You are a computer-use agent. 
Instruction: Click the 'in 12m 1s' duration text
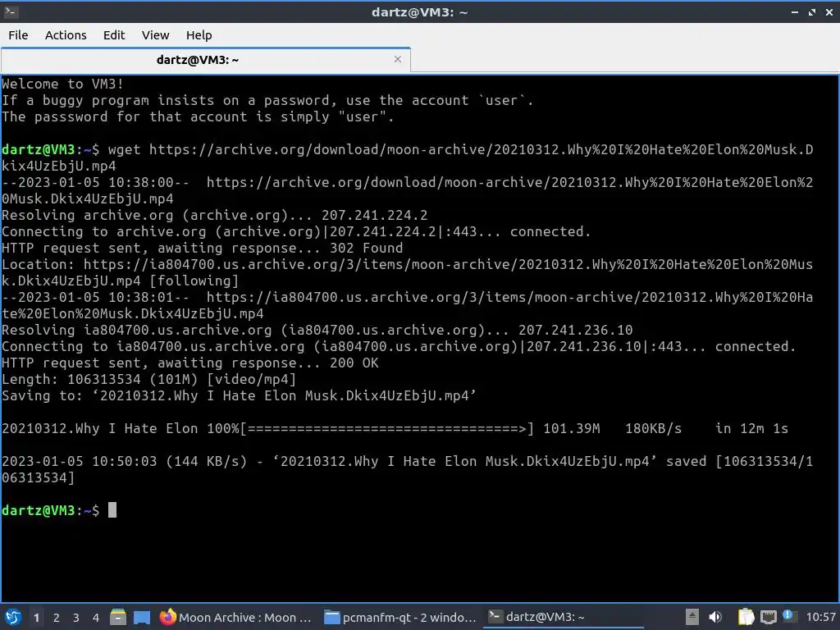pos(751,428)
